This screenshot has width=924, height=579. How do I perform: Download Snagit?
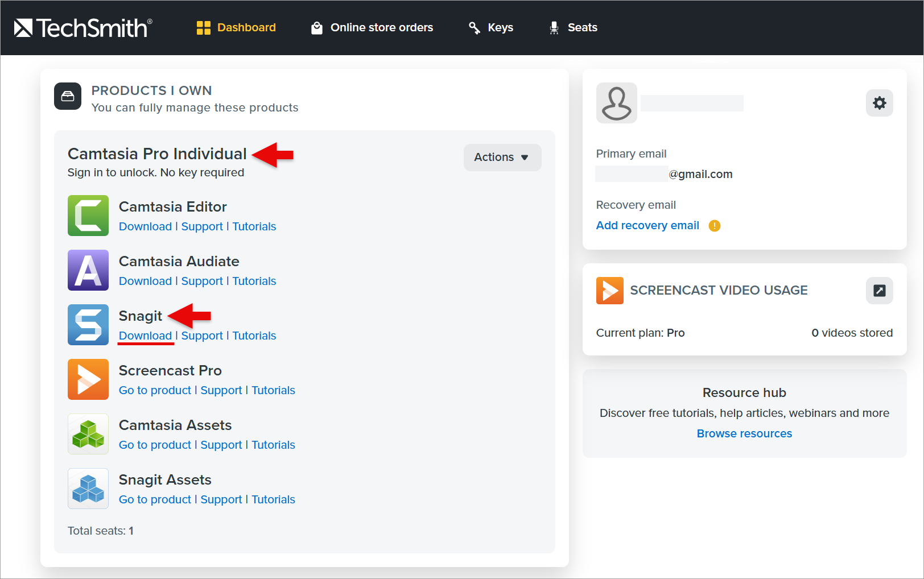coord(145,336)
